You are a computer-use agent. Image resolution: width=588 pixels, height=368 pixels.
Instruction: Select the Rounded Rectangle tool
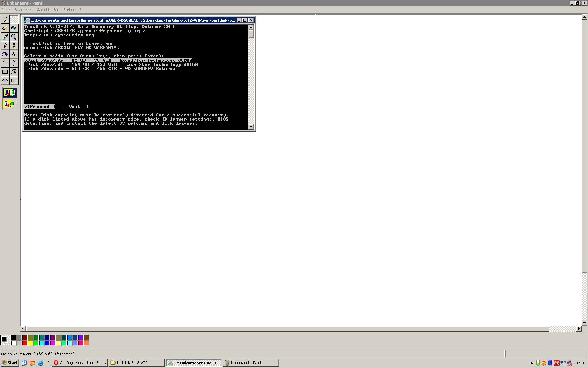pos(14,81)
